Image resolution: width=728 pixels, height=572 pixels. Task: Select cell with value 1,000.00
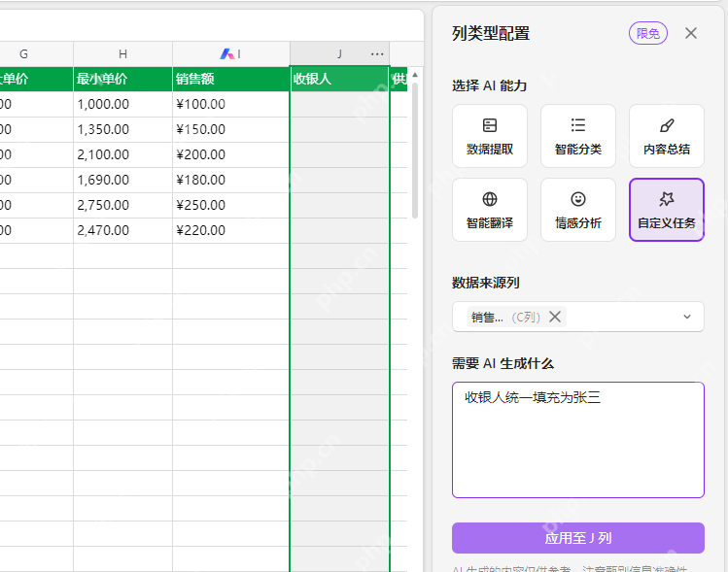tap(122, 104)
